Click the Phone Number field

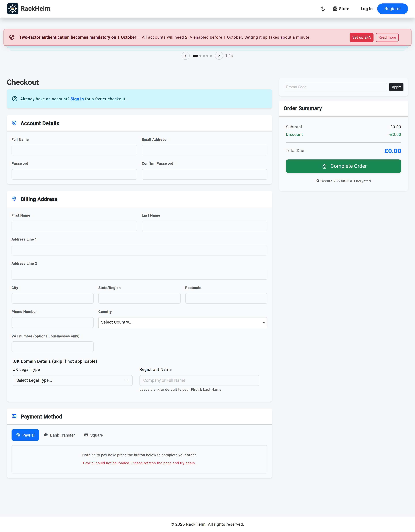(52, 322)
